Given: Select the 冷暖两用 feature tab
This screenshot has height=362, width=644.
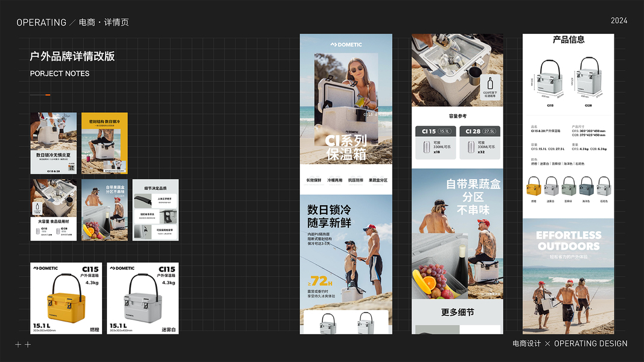Looking at the screenshot, I should [x=334, y=180].
